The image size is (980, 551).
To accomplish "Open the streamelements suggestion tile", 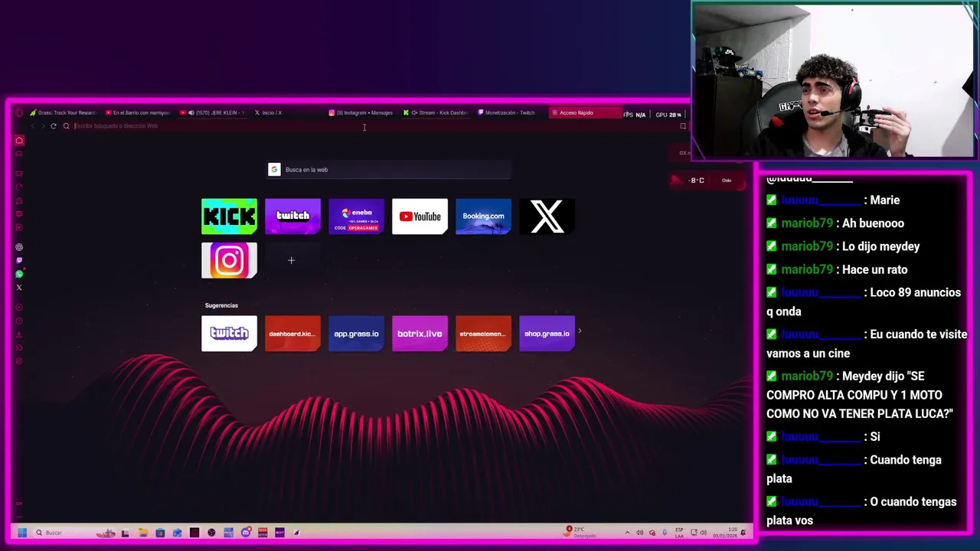I will click(483, 334).
